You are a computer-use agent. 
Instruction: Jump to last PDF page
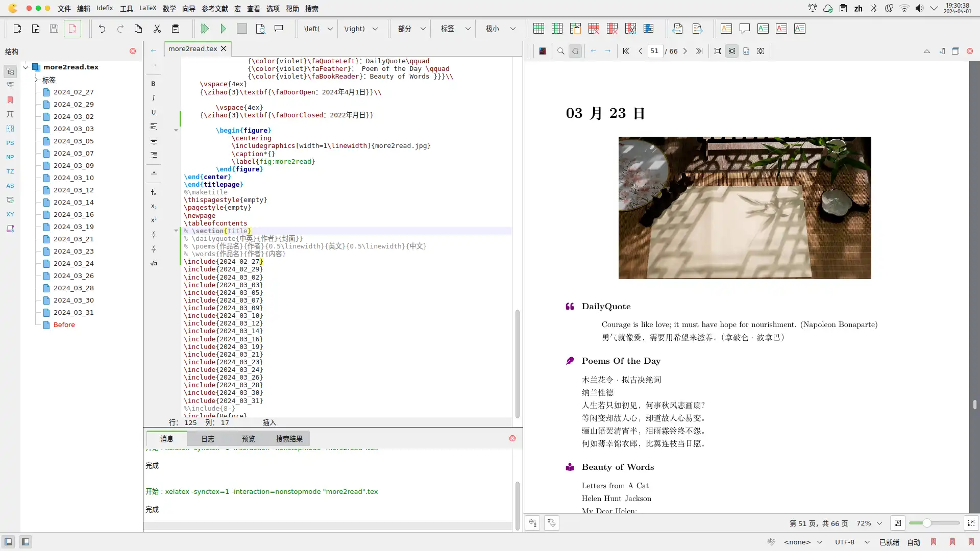click(699, 51)
